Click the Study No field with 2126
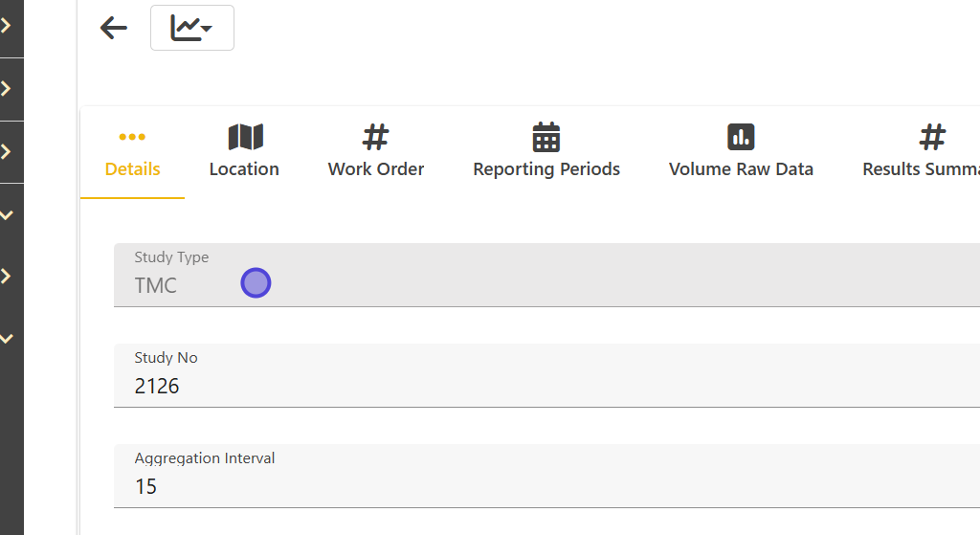 pyautogui.click(x=546, y=386)
